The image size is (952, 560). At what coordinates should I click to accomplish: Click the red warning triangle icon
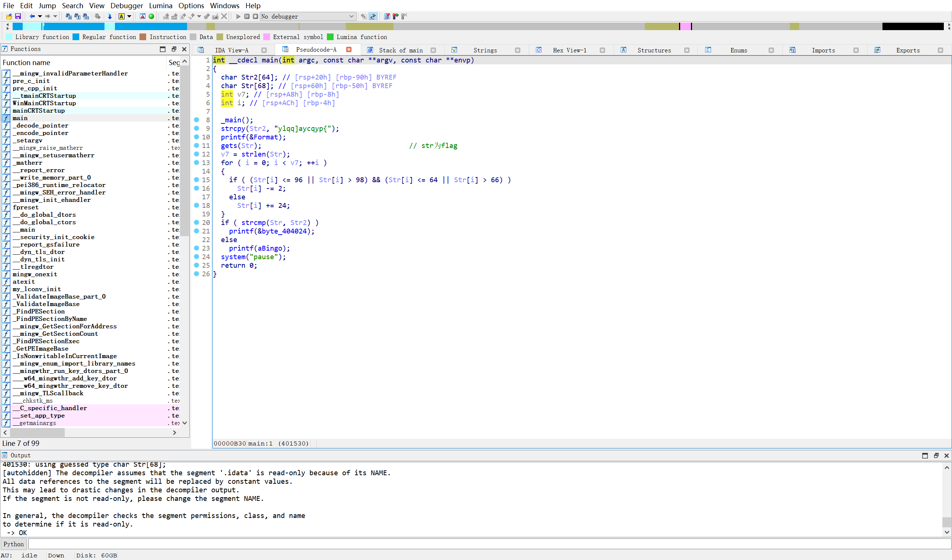(142, 16)
